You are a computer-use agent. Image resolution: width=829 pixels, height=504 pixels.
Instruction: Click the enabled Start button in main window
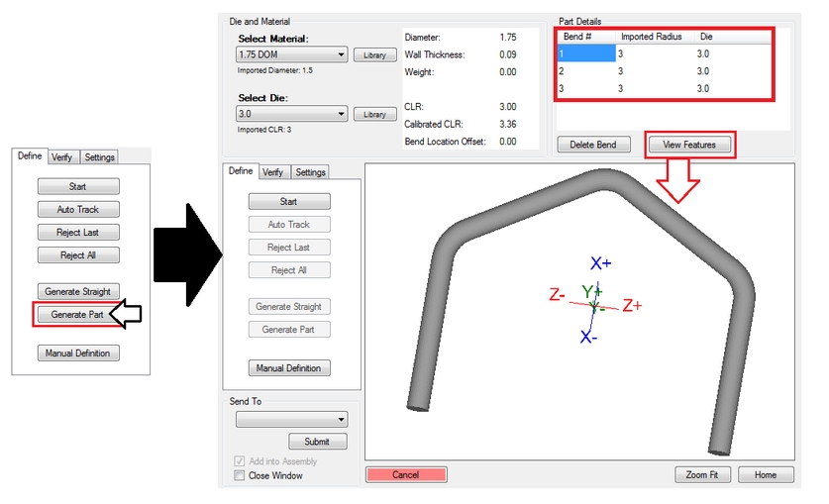[289, 201]
